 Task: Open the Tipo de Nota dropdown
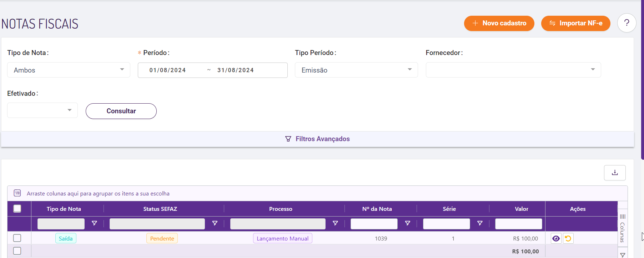69,70
